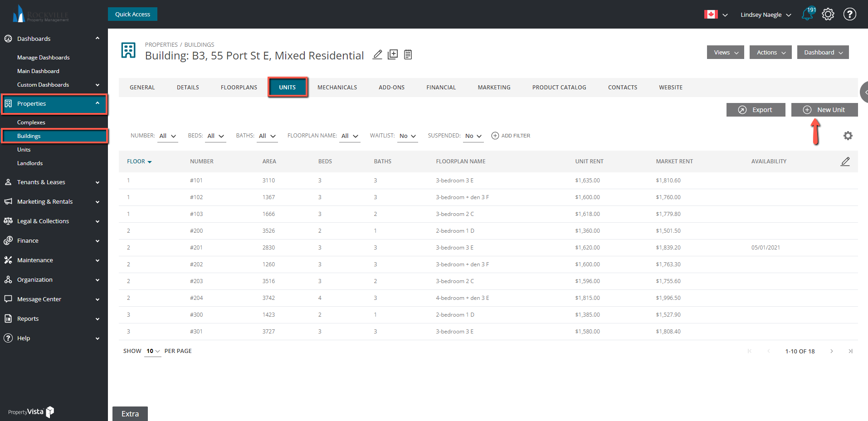The width and height of the screenshot is (868, 421).
Task: Open the Marketing tab
Action: coord(494,88)
